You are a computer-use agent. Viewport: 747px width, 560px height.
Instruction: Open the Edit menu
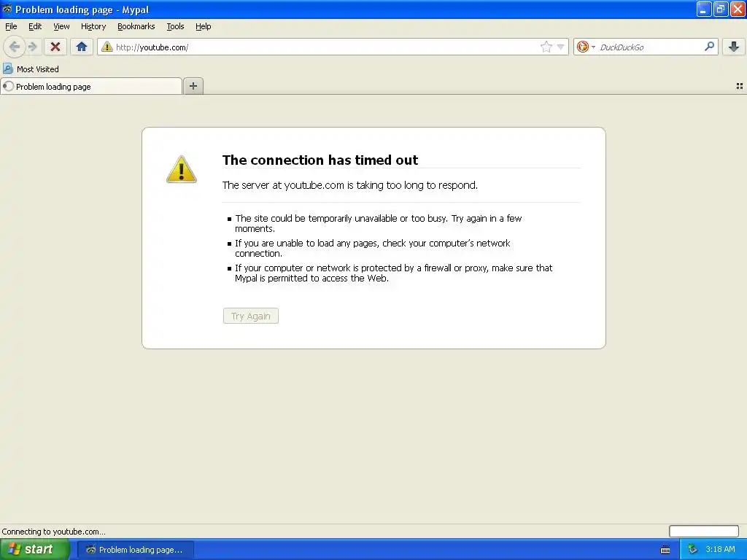[x=35, y=26]
